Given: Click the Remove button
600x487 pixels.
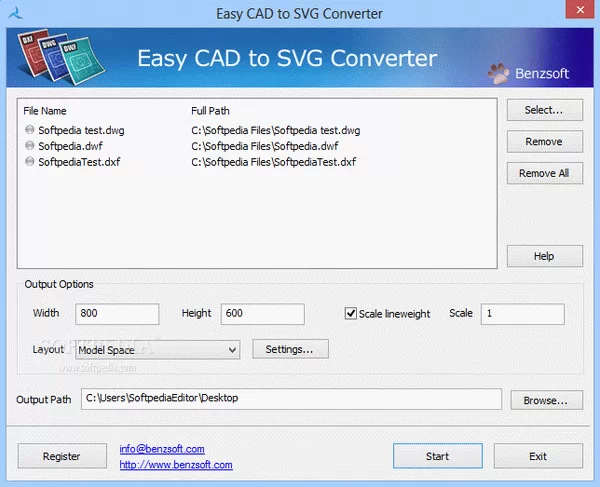Looking at the screenshot, I should (x=545, y=142).
